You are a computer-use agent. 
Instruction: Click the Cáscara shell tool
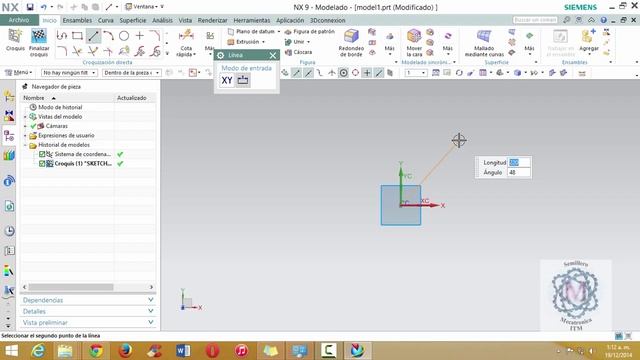point(299,52)
